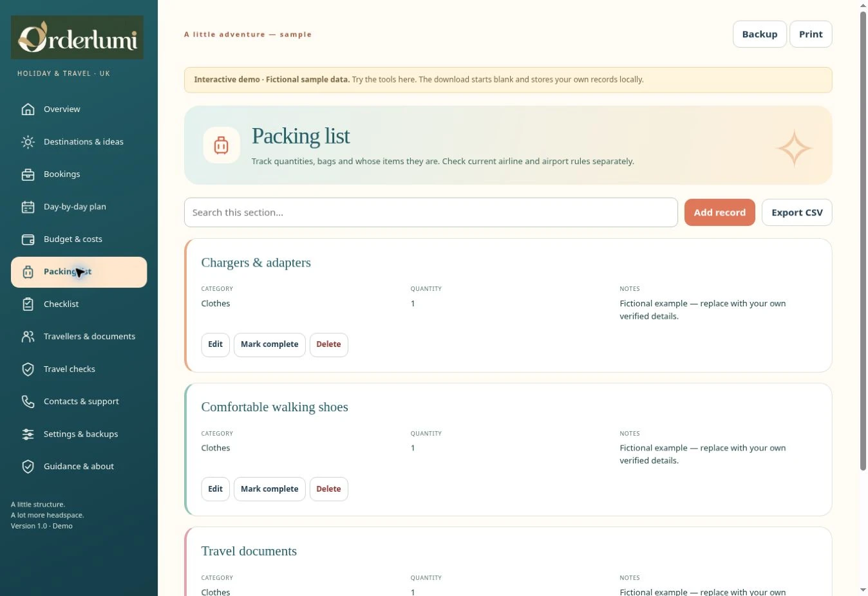This screenshot has height=596, width=868.
Task: Focus the Search this section field
Action: coord(431,212)
